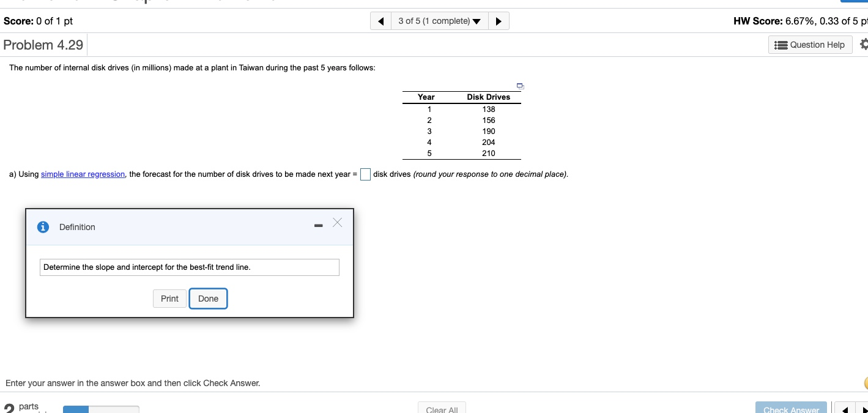Select the Disk Drives value 190
The image size is (868, 413).
pyautogui.click(x=489, y=132)
